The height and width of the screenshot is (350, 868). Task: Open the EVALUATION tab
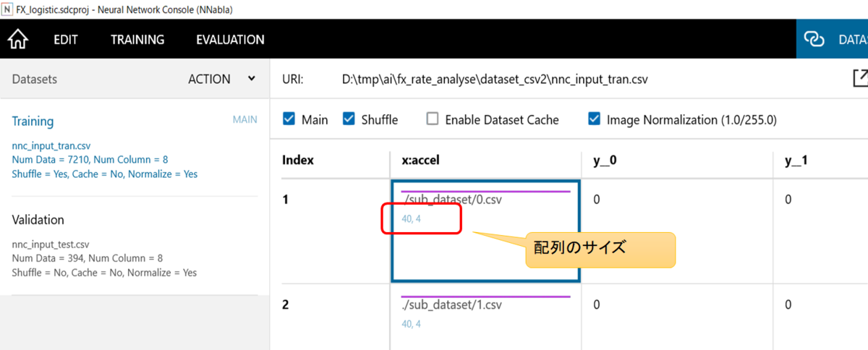pos(230,40)
